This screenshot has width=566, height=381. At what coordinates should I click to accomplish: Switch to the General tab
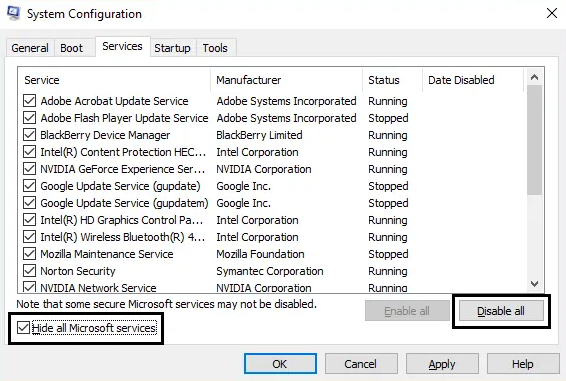[x=30, y=48]
